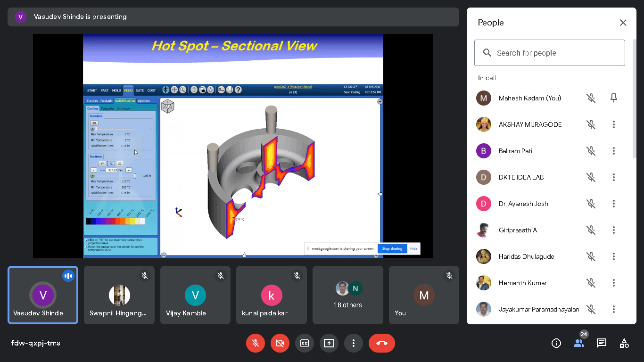644x362 pixels.
Task: Click the Stop sharing button
Action: tap(392, 248)
